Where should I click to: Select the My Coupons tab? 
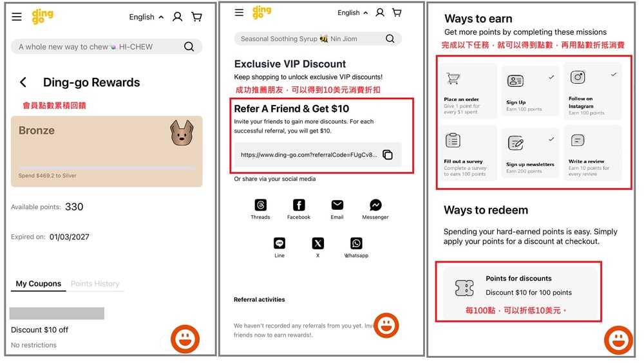pos(38,283)
